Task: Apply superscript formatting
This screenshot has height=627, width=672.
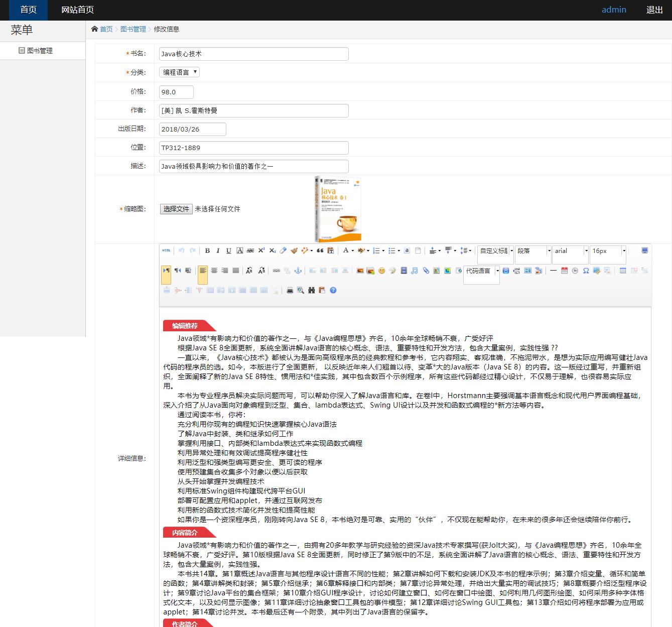Action: coord(261,250)
